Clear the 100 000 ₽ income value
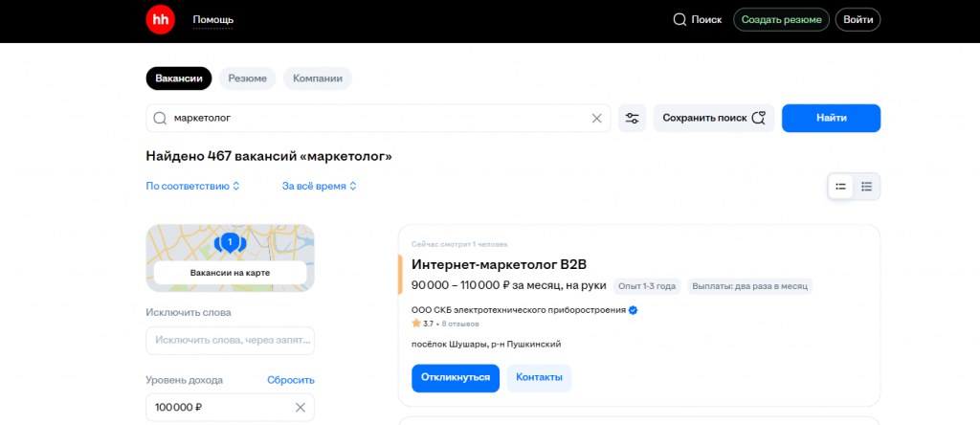Image resolution: width=980 pixels, height=425 pixels. tap(300, 408)
